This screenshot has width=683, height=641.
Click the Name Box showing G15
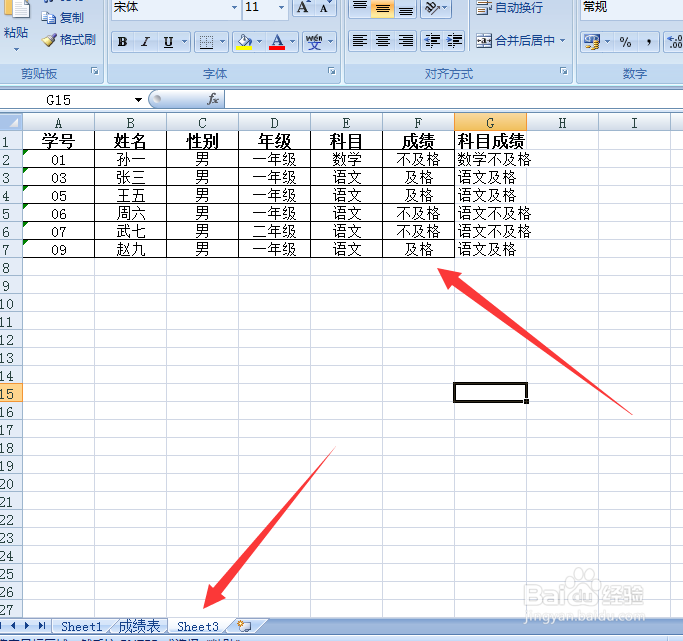point(65,100)
